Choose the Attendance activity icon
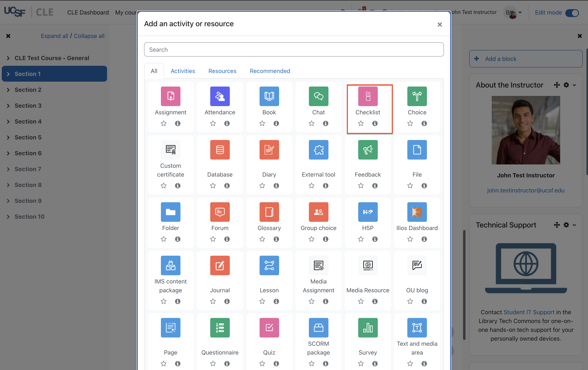Viewport: 588px width, 370px height. coord(220,96)
